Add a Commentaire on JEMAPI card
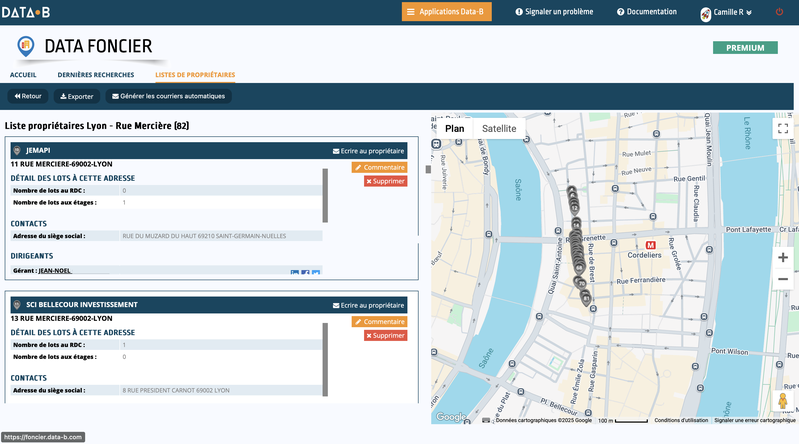This screenshot has width=799, height=444. coord(379,167)
